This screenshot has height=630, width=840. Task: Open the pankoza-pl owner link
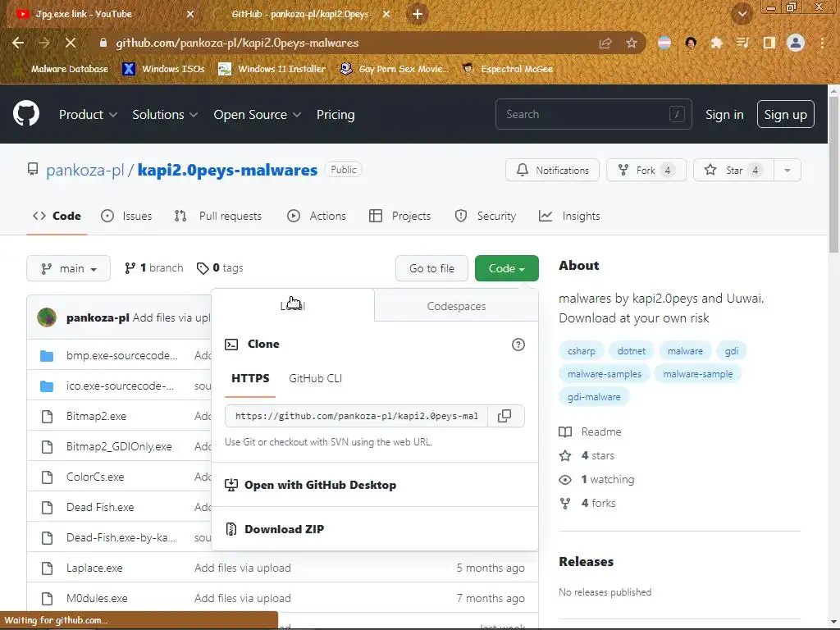[84, 170]
